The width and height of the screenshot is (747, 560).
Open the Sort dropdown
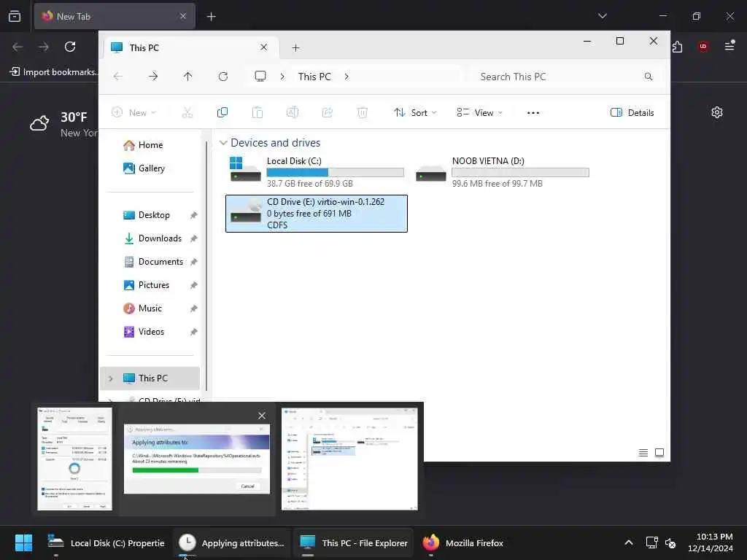[415, 113]
